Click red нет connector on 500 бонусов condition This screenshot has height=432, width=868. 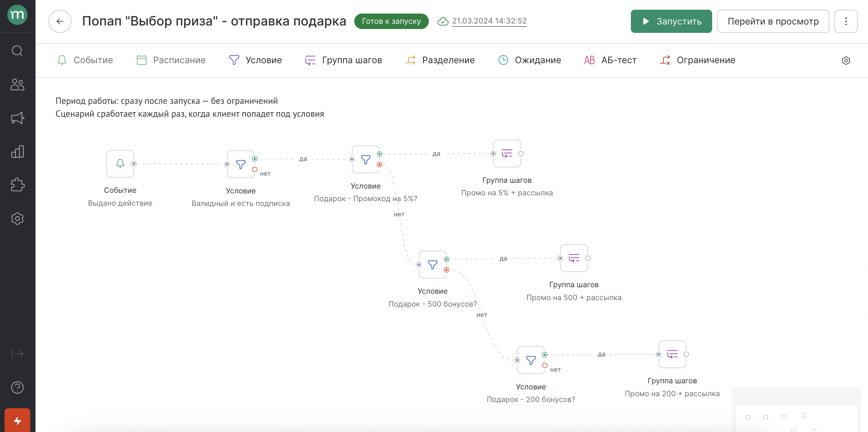point(447,270)
